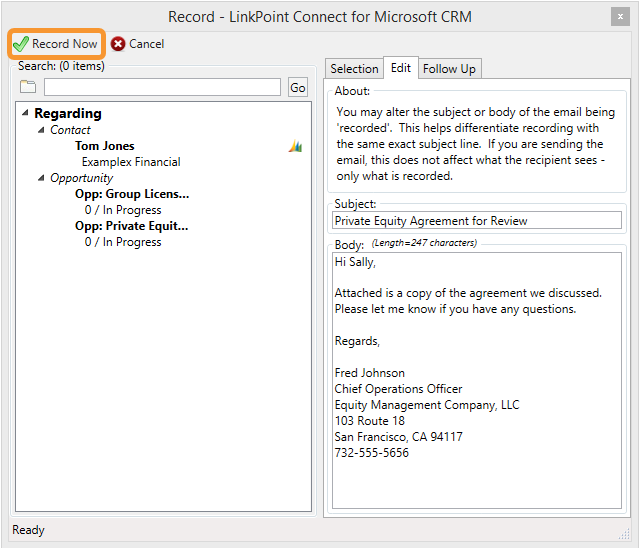Click 'San Francisco, CA 94117' line

click(x=399, y=437)
